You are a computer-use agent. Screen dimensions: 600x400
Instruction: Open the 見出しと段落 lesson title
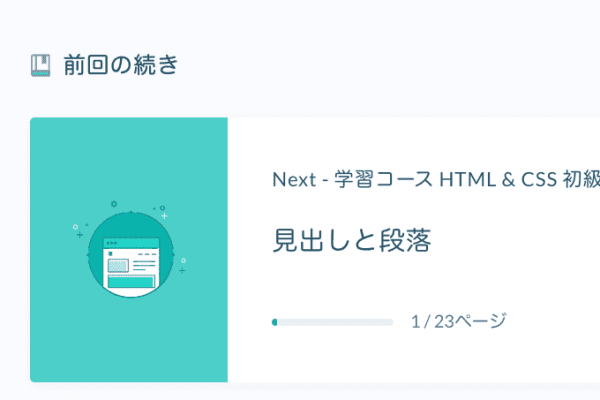click(351, 241)
